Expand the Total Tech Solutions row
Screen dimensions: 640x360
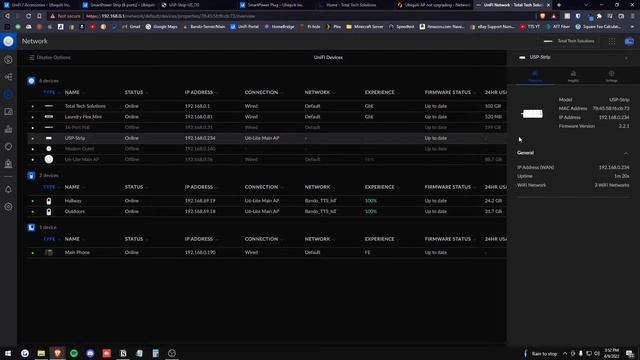(x=33, y=106)
